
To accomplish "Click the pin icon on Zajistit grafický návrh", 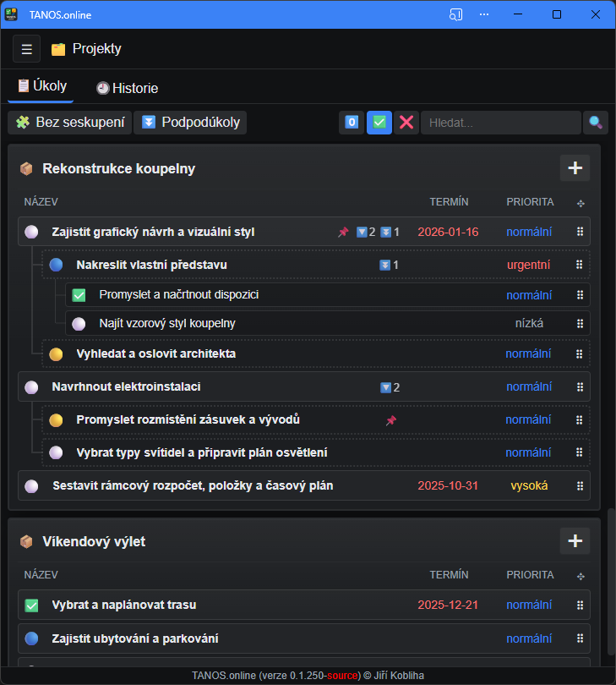I will point(343,232).
